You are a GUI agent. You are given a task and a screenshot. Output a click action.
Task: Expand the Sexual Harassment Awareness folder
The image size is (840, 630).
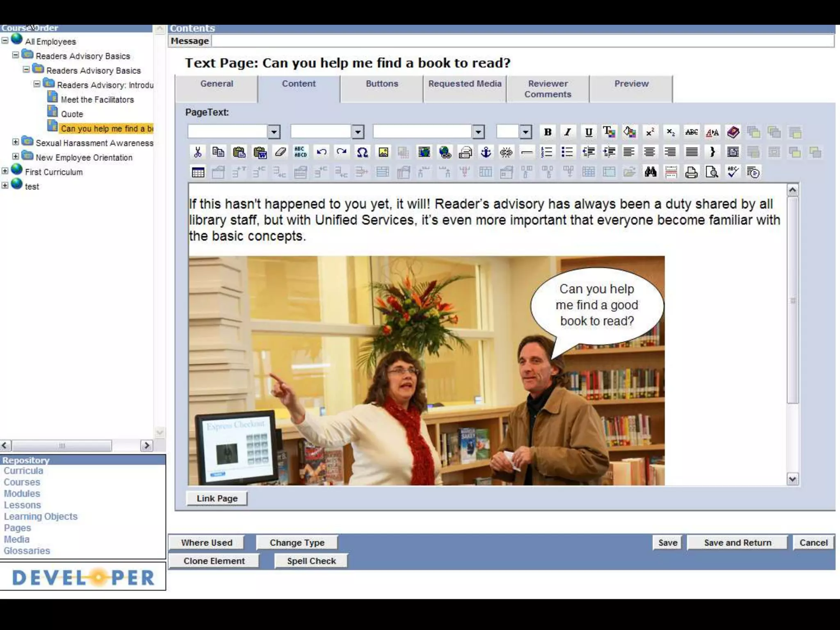pos(16,142)
